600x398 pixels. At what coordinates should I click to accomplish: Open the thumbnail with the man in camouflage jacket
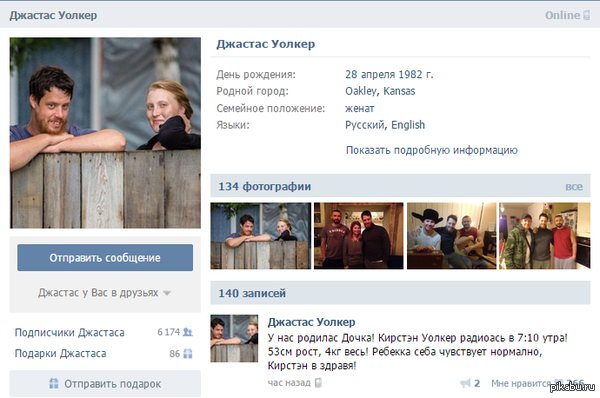[545, 236]
